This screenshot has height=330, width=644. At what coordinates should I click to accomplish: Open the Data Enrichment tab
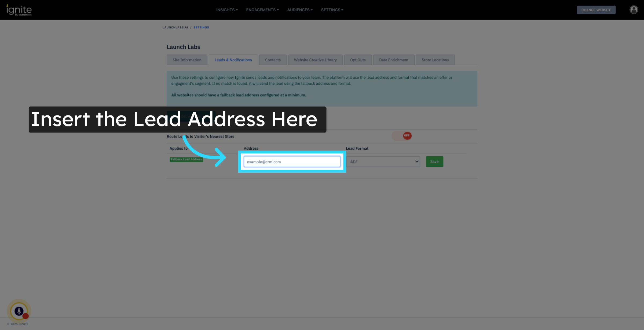point(393,60)
